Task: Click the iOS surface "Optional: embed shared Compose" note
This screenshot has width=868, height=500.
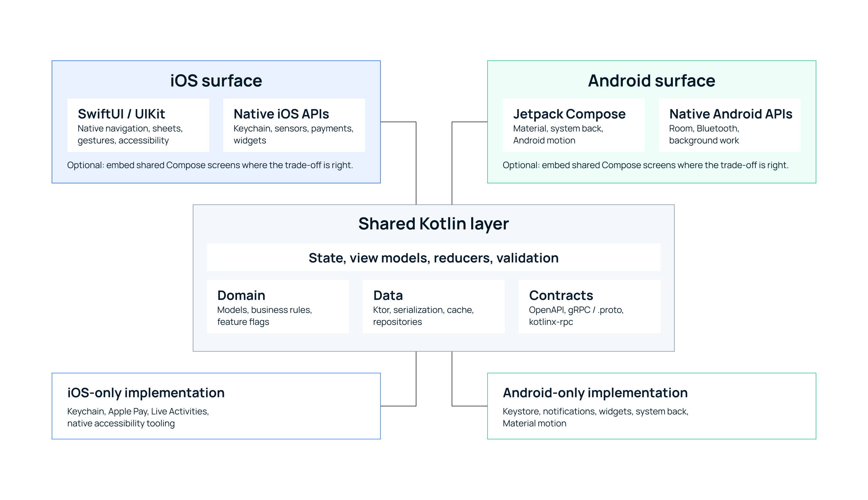Action: pos(210,165)
